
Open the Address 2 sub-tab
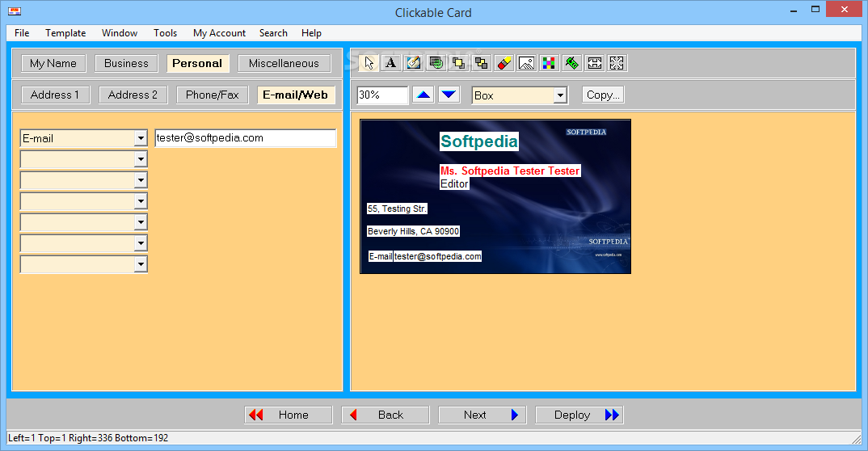(133, 95)
